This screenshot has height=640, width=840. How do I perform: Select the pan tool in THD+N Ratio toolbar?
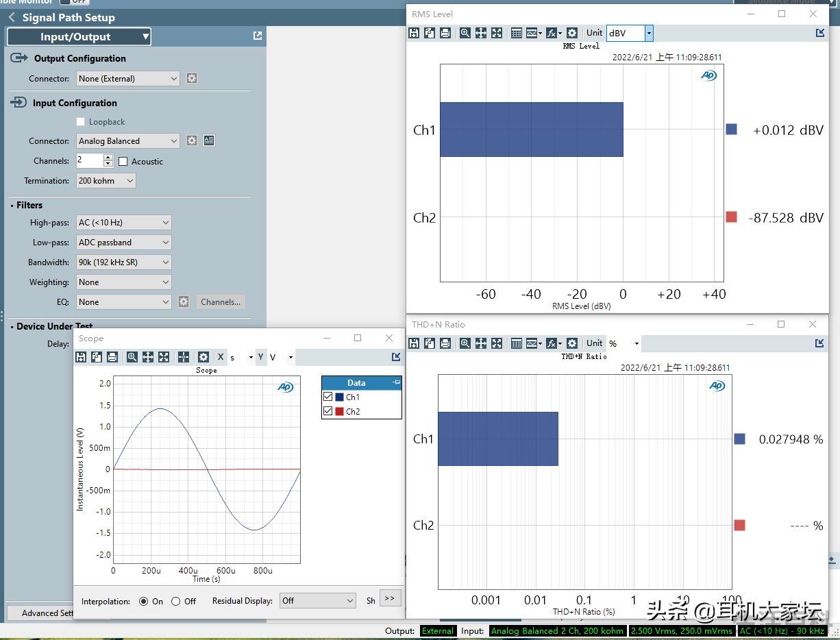point(481,343)
